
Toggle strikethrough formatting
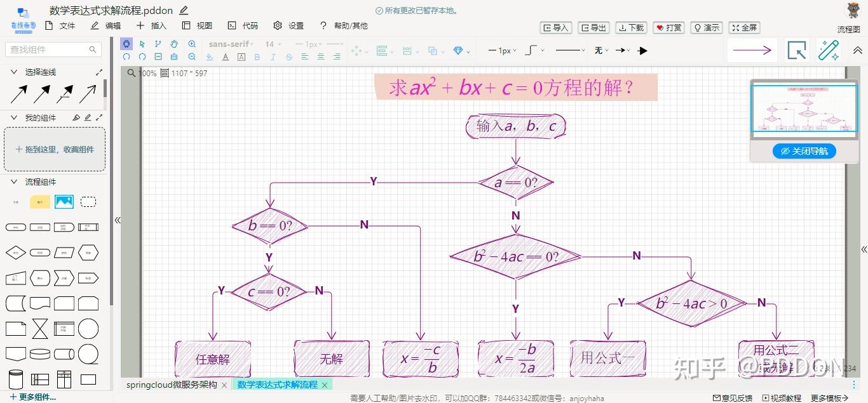[288, 57]
